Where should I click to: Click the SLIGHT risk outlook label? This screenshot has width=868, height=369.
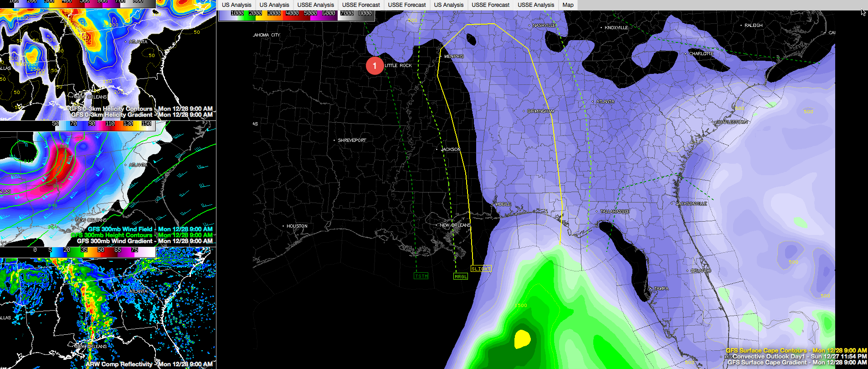pos(481,269)
